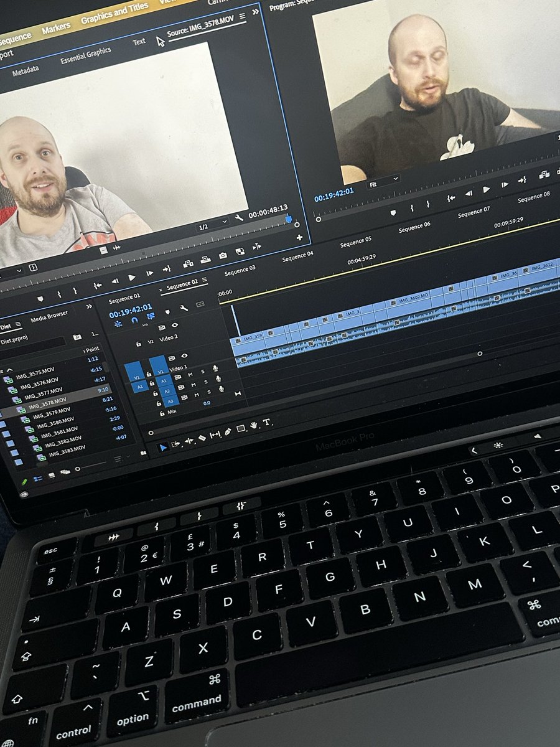Select the Slip tool

click(x=215, y=435)
